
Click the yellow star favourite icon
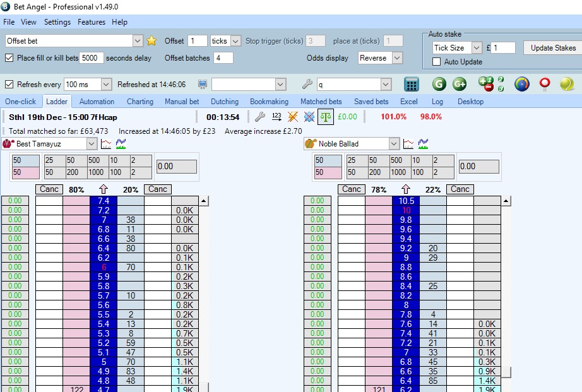[151, 41]
